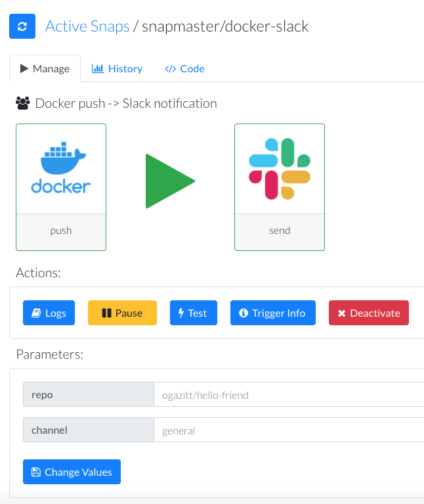
Task: Click the snapmaster/docker-slack breadcrumb text
Action: pos(225,26)
